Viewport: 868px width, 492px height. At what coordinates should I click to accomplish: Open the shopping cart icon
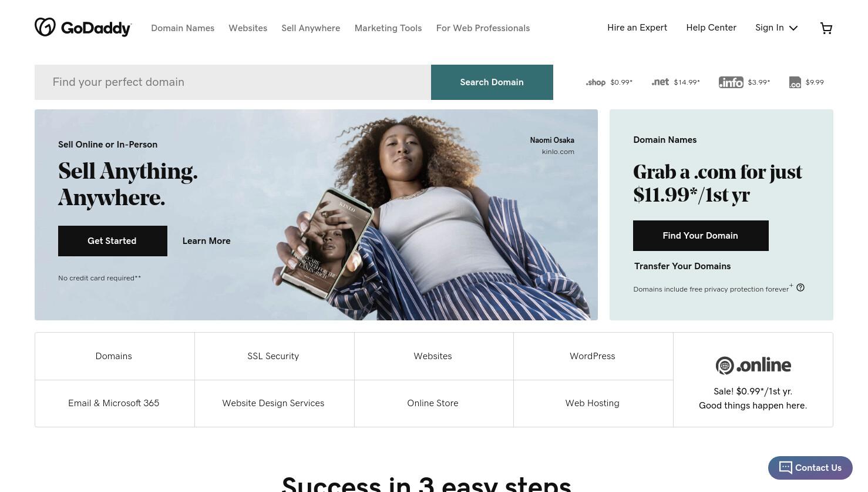click(826, 28)
